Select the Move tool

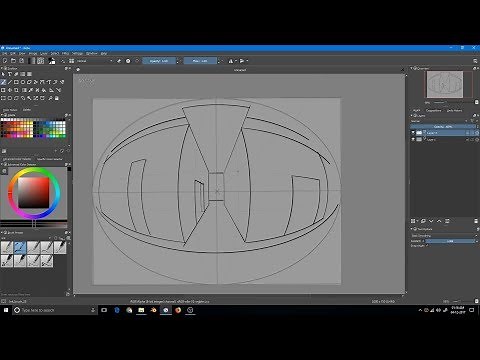point(10,90)
